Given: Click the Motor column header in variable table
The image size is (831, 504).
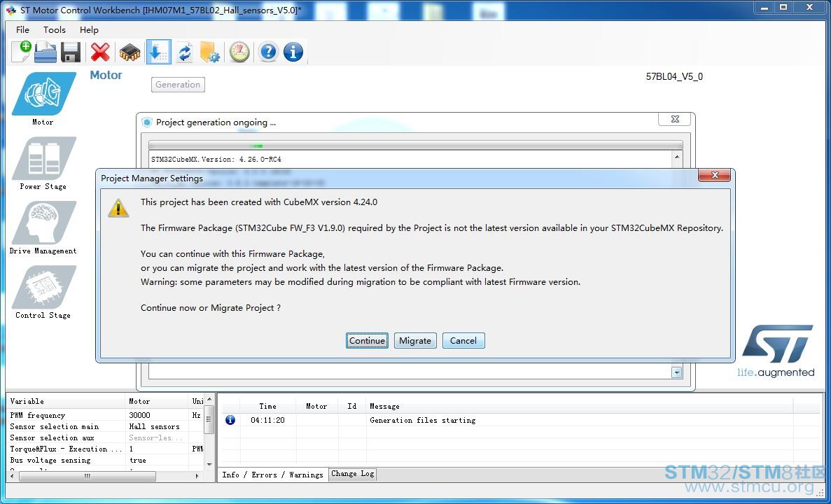Looking at the screenshot, I should point(158,401).
